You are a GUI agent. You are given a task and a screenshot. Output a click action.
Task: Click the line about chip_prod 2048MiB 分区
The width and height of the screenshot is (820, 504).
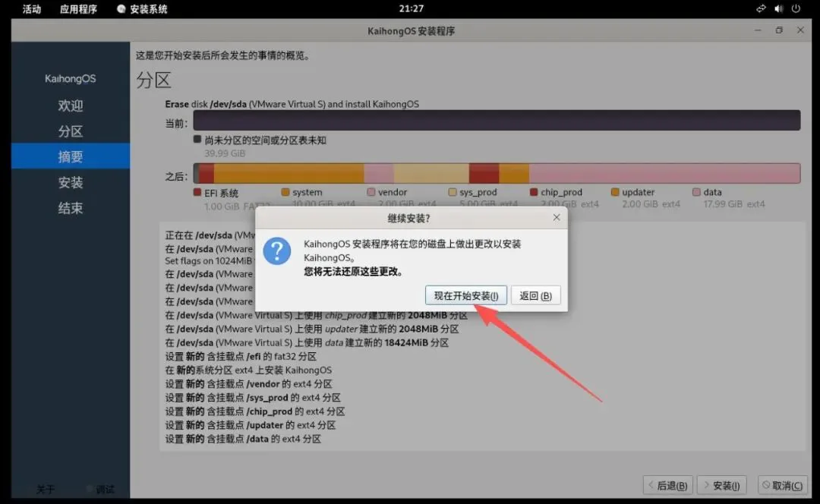316,315
